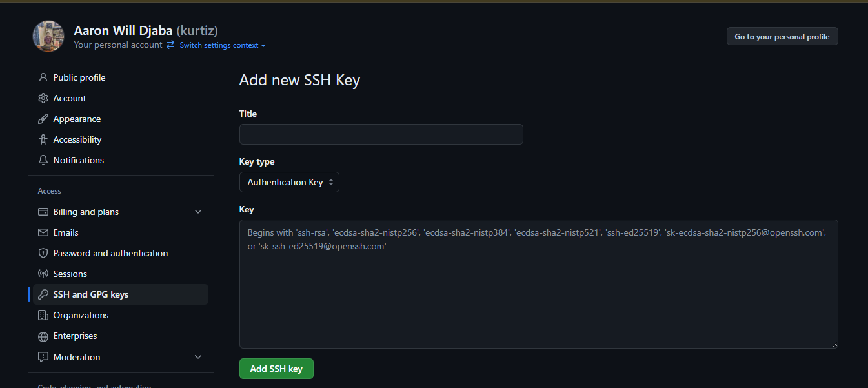Click the Notifications bell icon

[43, 160]
